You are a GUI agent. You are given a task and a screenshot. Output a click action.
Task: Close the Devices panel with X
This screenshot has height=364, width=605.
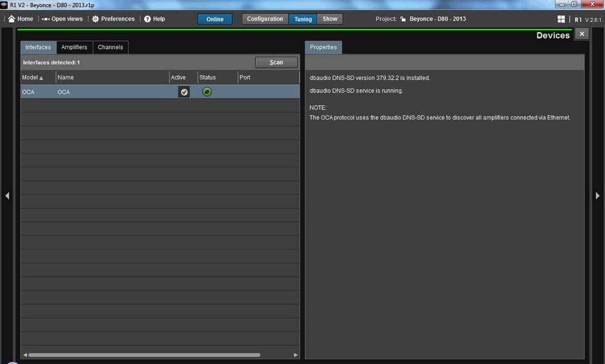coord(581,34)
